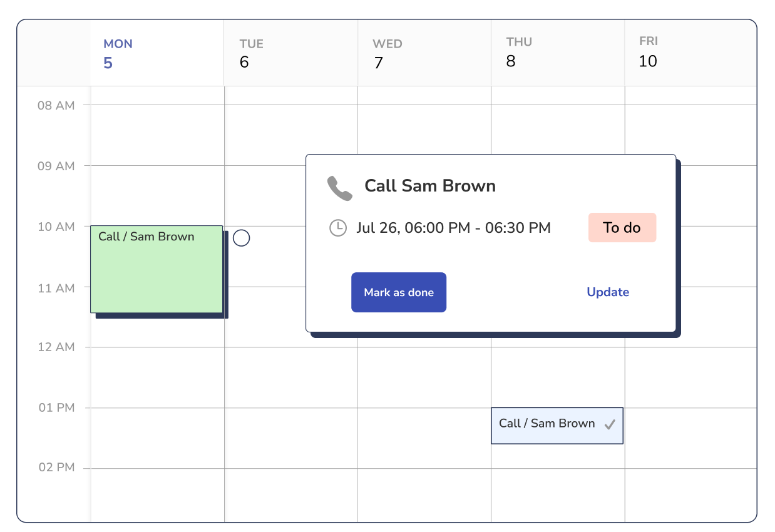Click the clock icon beside the event time
The width and height of the screenshot is (775, 532).
click(x=338, y=228)
